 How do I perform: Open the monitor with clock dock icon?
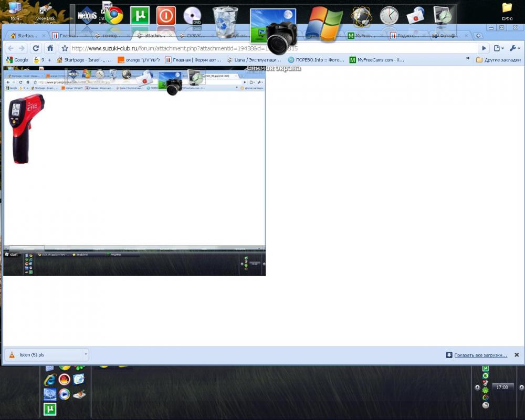point(443,15)
